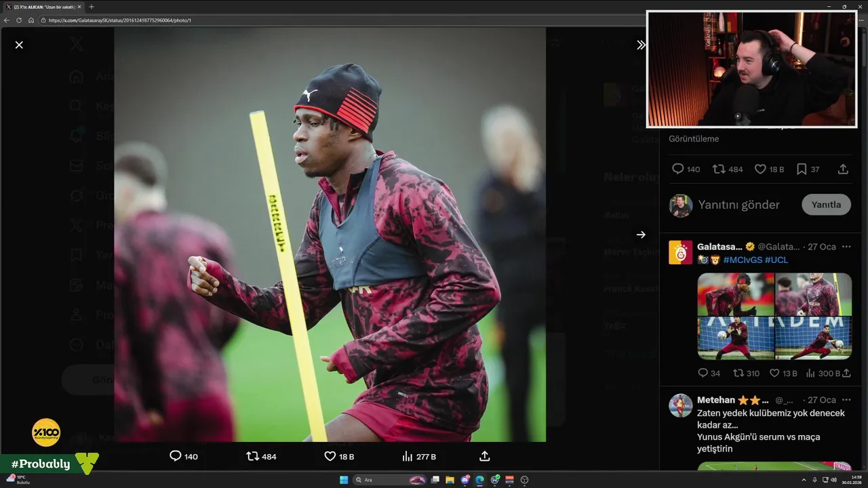
Task: Open Microsoft Edge from taskbar
Action: point(479,480)
